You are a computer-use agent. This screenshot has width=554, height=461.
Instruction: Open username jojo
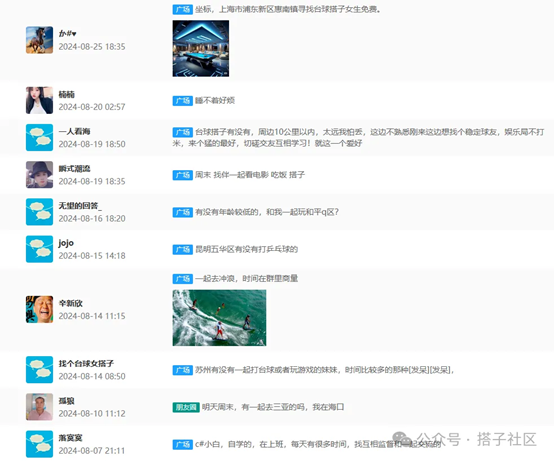coord(66,243)
